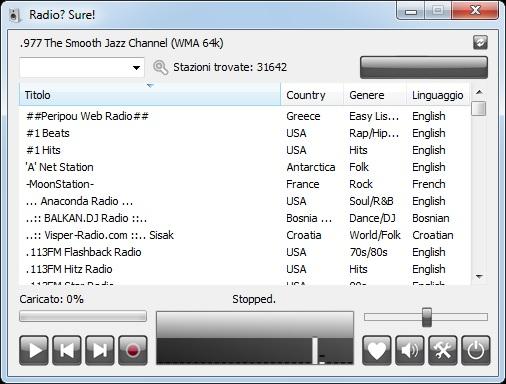Click the Bosnian language cell
The width and height of the screenshot is (506, 384).
(431, 218)
